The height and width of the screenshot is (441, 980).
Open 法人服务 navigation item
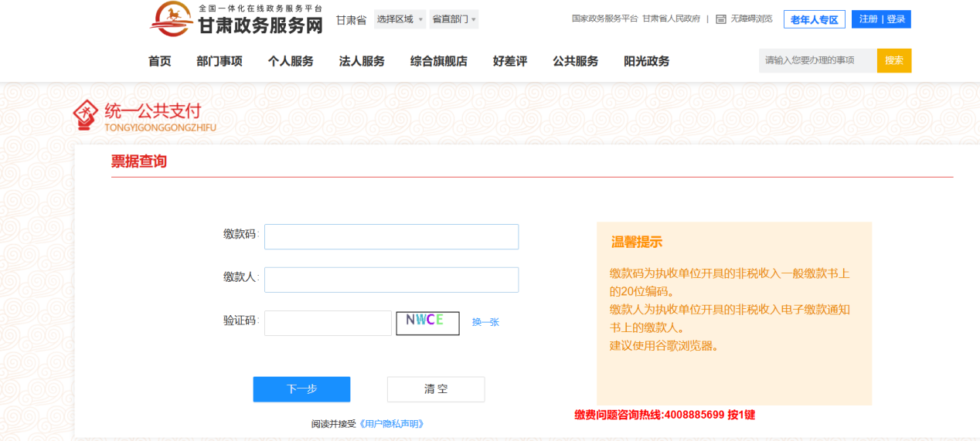362,61
